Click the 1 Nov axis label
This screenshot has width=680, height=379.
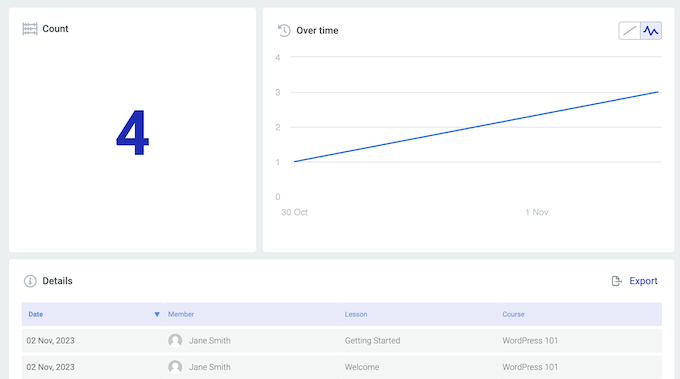point(537,212)
